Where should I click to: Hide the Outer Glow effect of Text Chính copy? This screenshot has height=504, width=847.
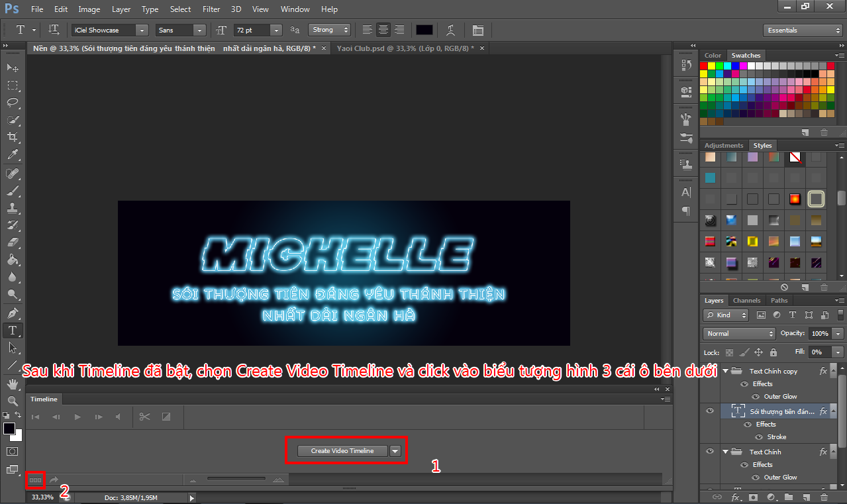[757, 397]
